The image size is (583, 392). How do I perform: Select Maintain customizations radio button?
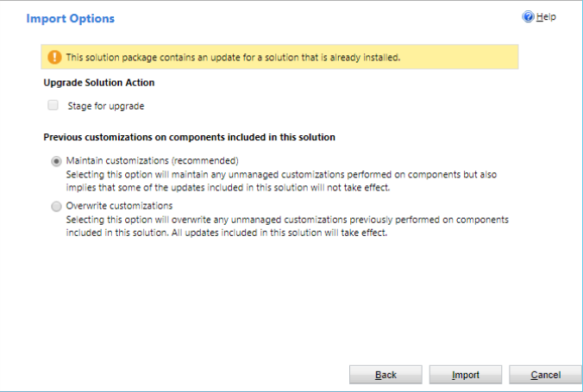tap(57, 161)
